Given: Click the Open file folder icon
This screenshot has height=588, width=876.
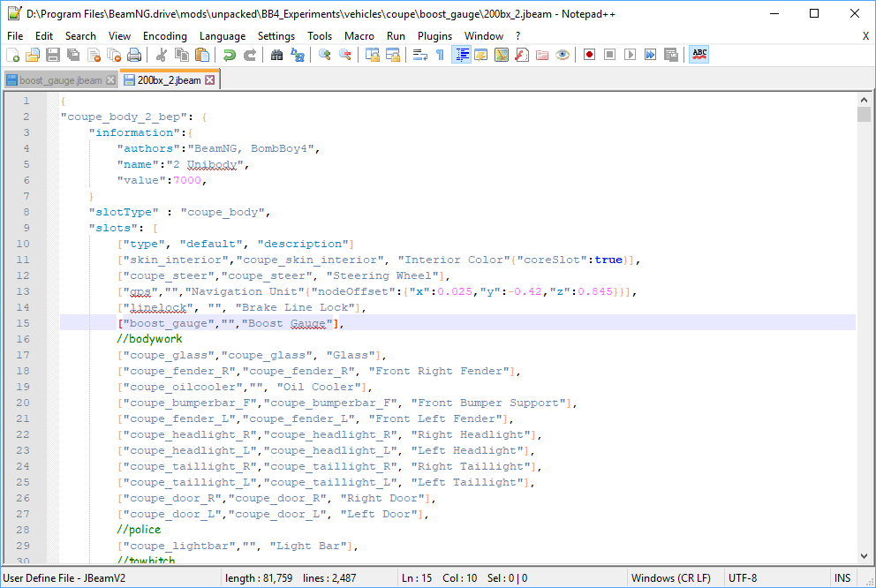Looking at the screenshot, I should click(33, 55).
